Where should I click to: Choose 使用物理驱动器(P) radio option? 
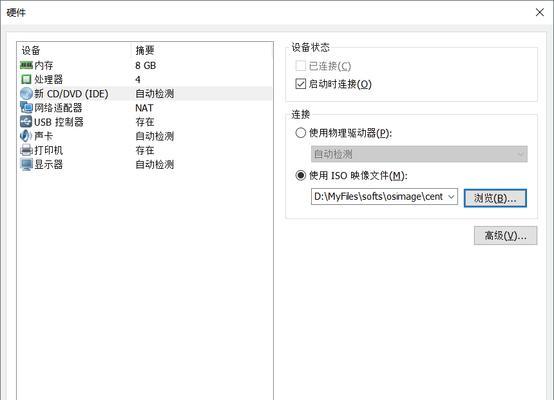click(300, 133)
